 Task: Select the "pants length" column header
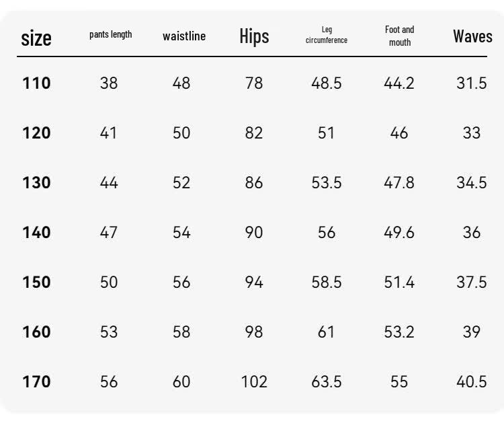[x=111, y=34]
